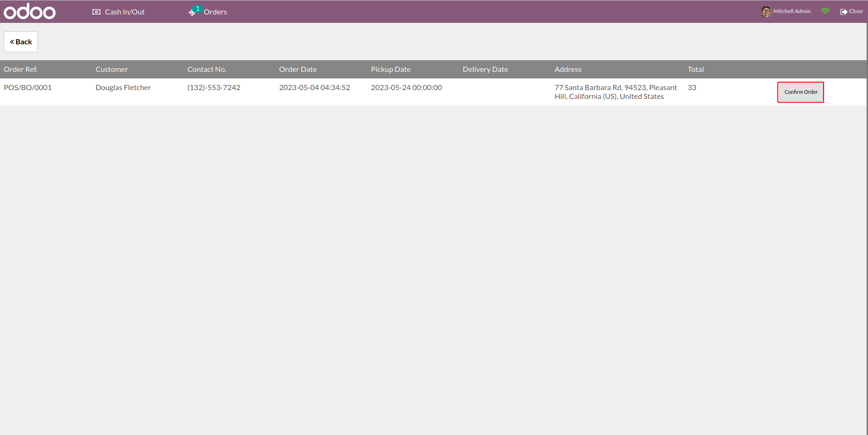Confirm Order for POS/BO/0001
Screen dimensions: 868x435
[801, 92]
